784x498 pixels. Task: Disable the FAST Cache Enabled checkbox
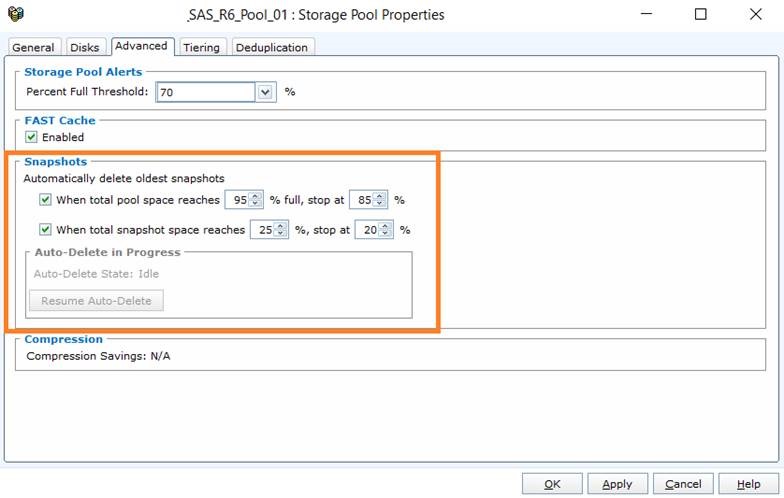(x=31, y=137)
